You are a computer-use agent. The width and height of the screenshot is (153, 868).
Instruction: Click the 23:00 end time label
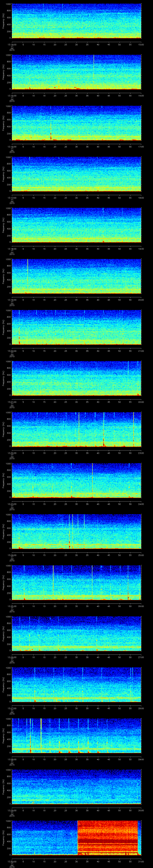[141, 453]
